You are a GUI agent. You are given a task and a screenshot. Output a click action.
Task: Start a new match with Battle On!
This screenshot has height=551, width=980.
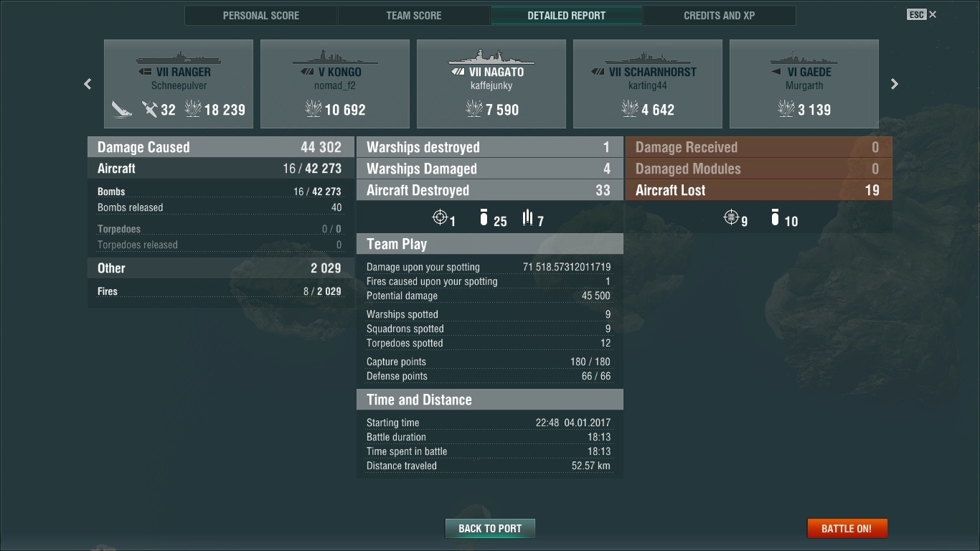[x=847, y=529]
